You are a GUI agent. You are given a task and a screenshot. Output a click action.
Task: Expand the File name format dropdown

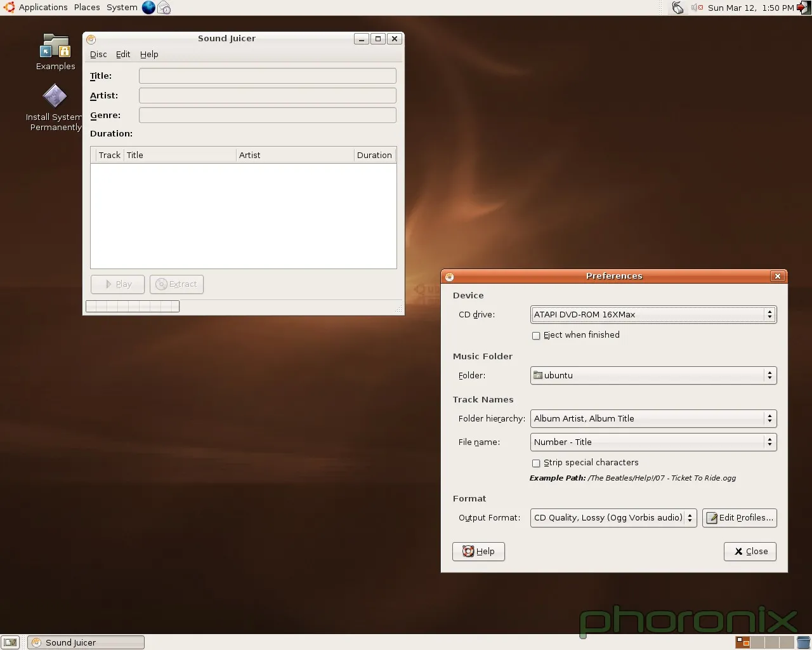tap(653, 442)
